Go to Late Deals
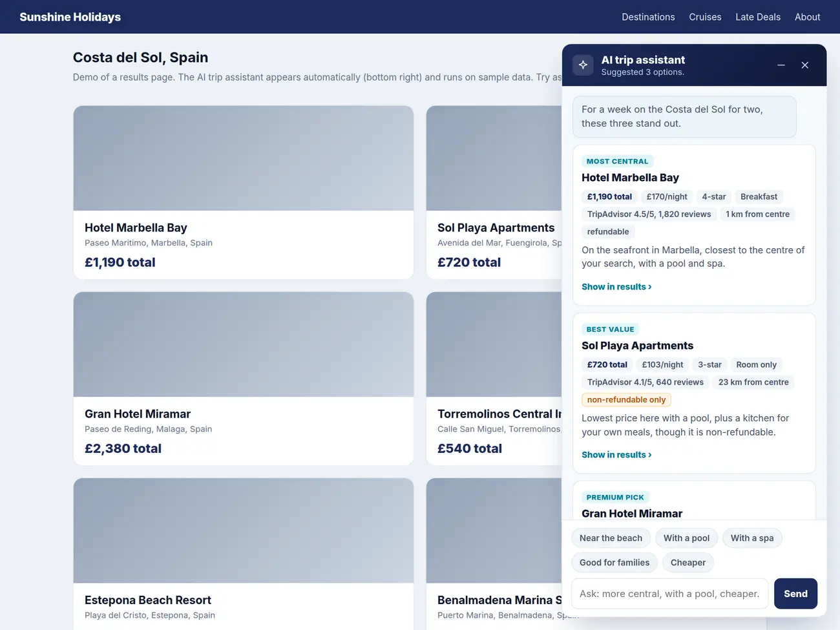Image resolution: width=840 pixels, height=630 pixels. (758, 17)
